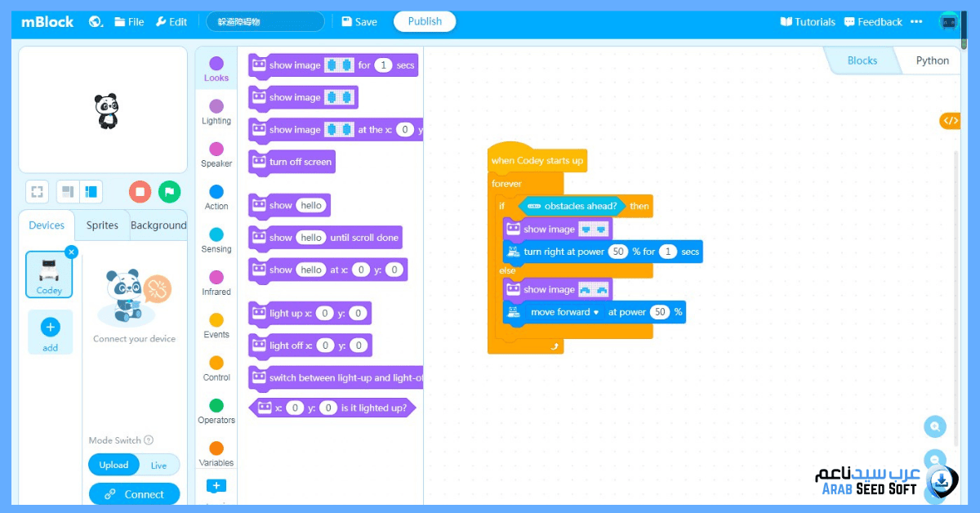Open the Feedback link
This screenshot has width=980, height=513.
(x=873, y=22)
